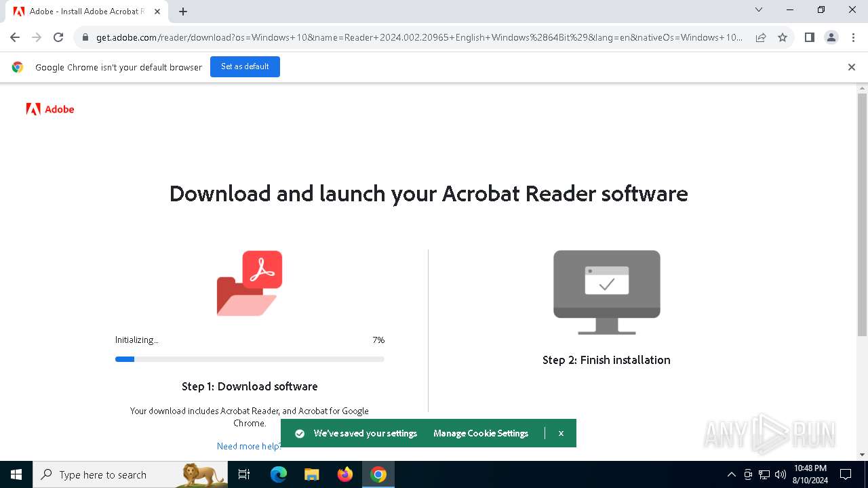
Task: Click the monitor Finish installation icon
Action: 607,292
